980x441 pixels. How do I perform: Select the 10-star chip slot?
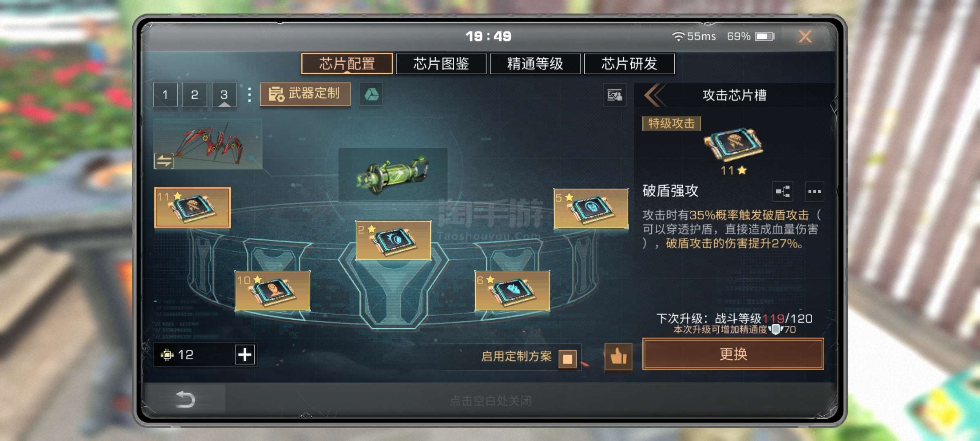click(x=272, y=291)
